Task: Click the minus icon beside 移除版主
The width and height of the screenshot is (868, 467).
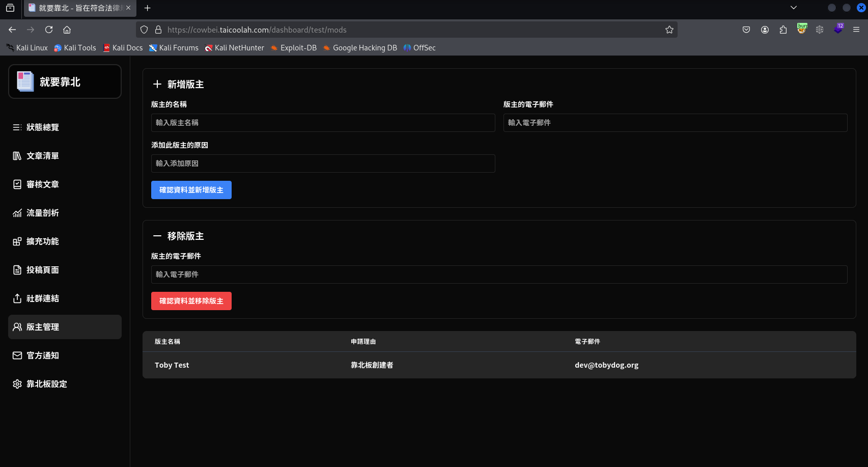Action: tap(157, 236)
